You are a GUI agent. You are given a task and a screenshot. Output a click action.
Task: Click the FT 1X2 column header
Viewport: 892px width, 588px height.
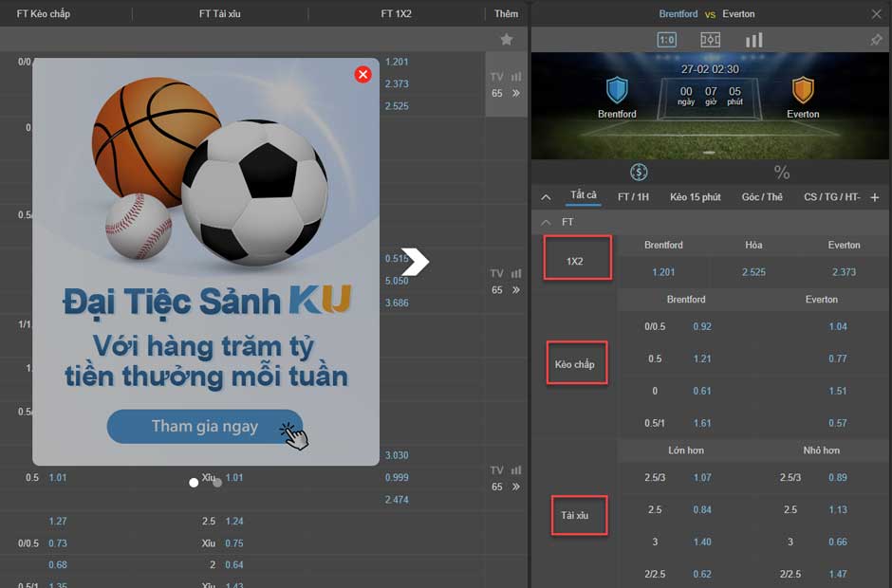396,13
